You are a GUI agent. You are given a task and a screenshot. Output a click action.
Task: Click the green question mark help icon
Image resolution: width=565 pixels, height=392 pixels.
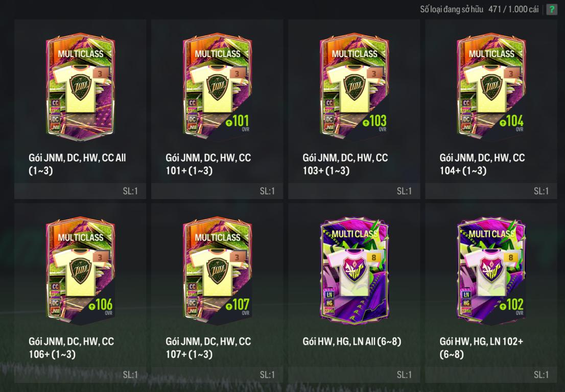click(x=552, y=9)
